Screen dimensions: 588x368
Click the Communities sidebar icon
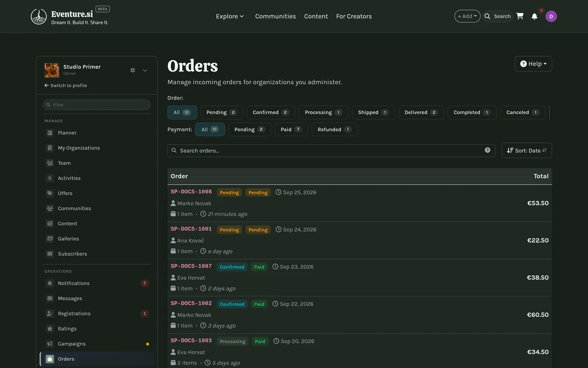(50, 209)
